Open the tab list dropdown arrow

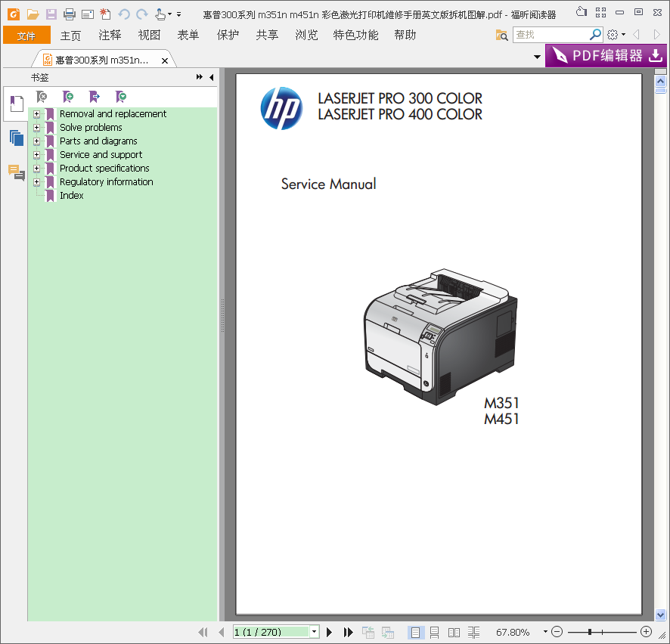(x=537, y=57)
